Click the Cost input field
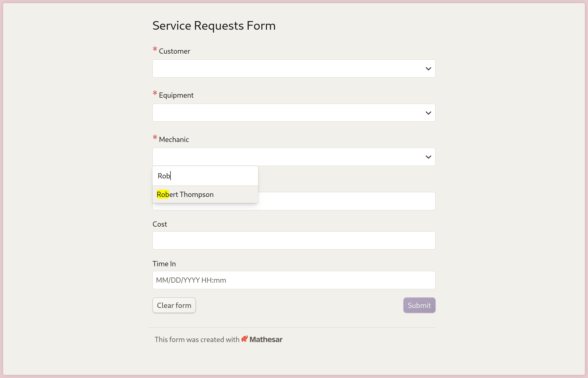The height and width of the screenshot is (378, 588). pyautogui.click(x=294, y=240)
